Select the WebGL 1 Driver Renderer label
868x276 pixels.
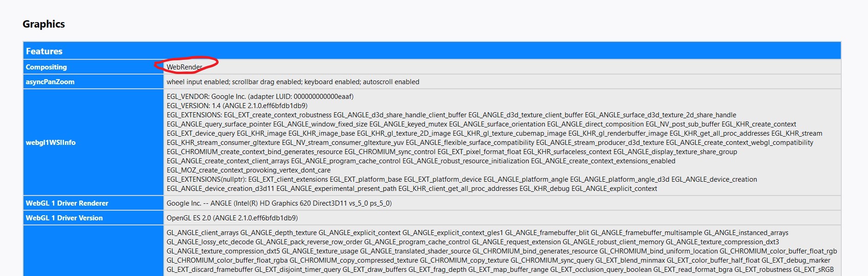click(x=67, y=203)
